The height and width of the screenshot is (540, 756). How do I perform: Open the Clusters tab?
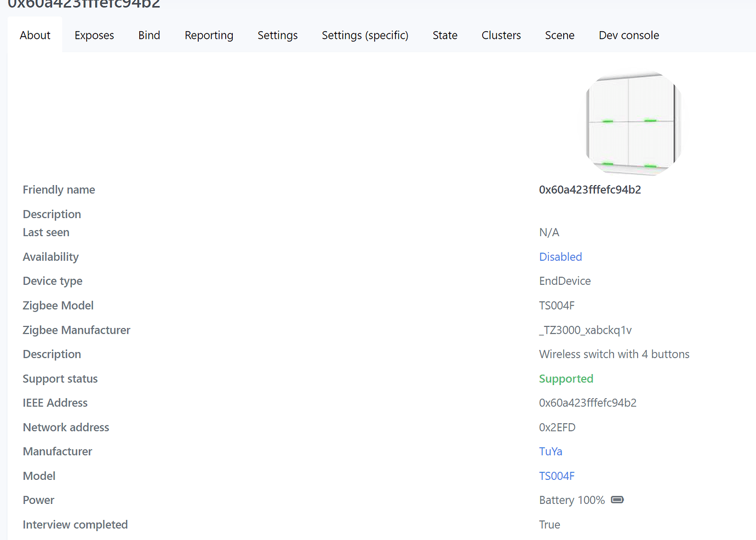(x=501, y=35)
